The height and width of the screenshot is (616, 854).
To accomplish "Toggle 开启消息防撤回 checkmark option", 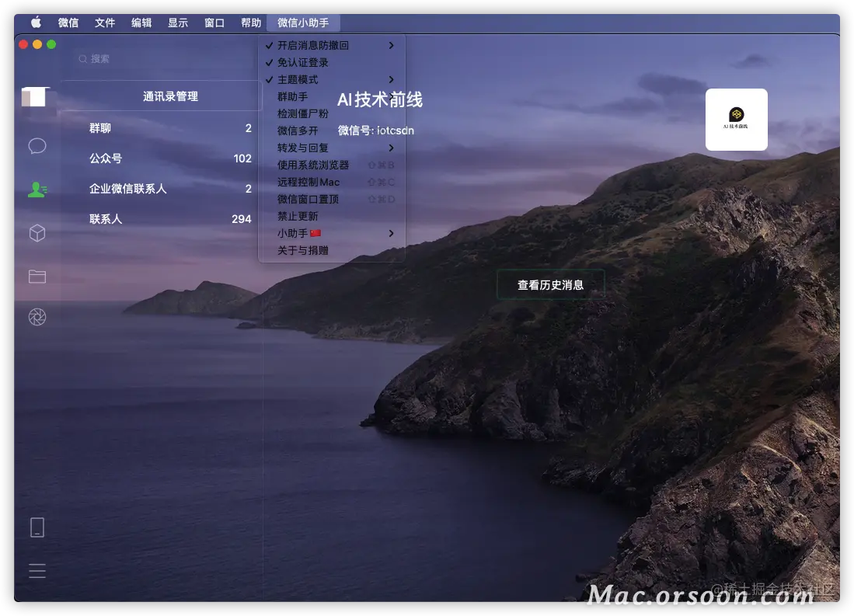I will click(331, 45).
